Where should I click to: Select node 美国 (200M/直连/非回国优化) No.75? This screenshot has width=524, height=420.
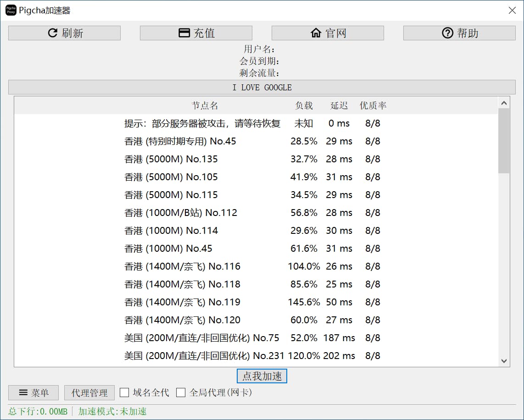pyautogui.click(x=201, y=338)
